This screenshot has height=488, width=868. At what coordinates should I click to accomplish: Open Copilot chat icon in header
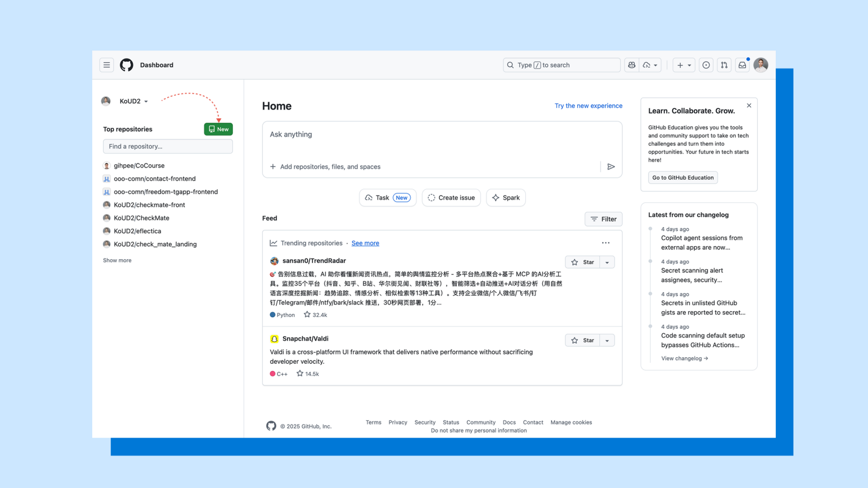(x=631, y=65)
